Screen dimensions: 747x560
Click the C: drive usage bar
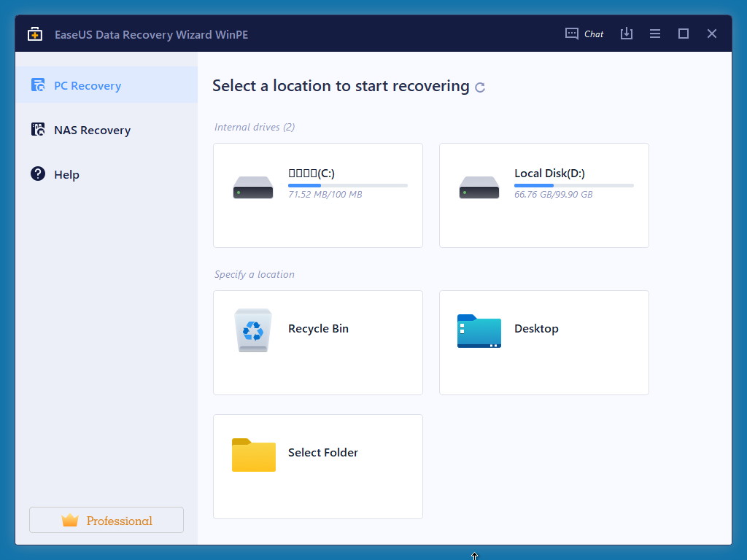348,185
